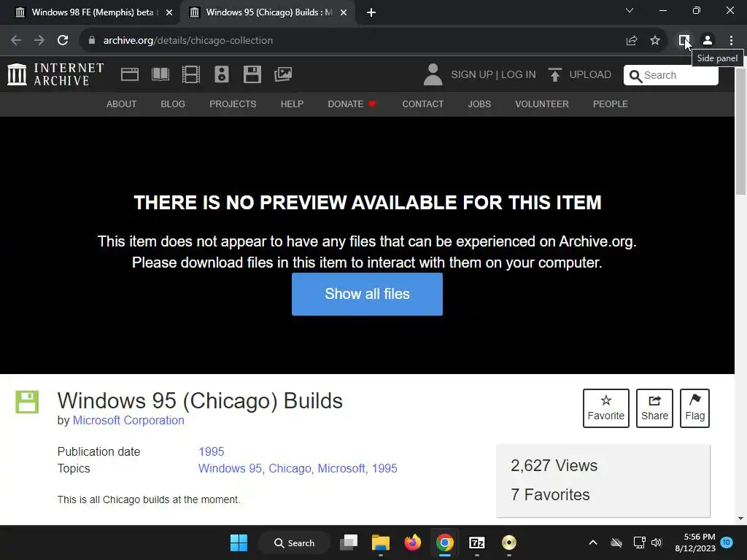This screenshot has width=747, height=560.
Task: Open the JOBS menu item
Action: coord(479,104)
